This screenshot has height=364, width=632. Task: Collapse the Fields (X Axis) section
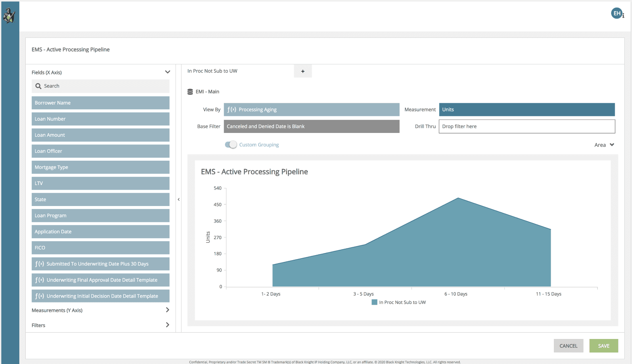tap(167, 72)
